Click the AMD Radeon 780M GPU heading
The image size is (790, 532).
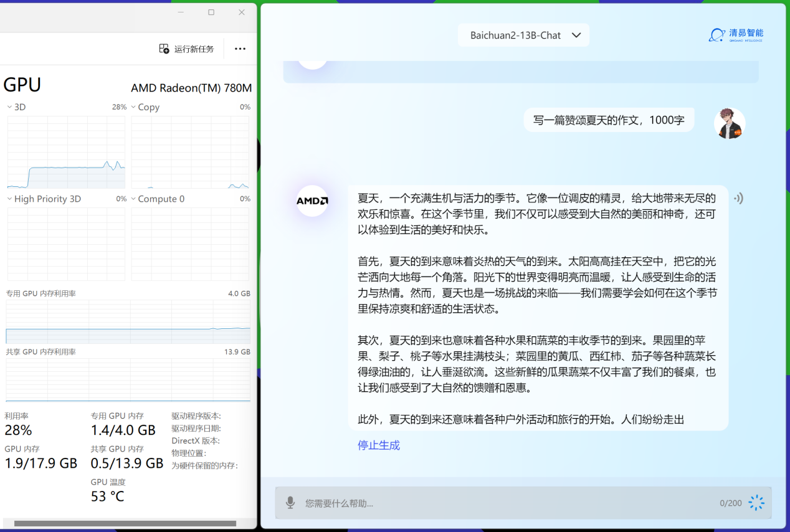point(191,88)
